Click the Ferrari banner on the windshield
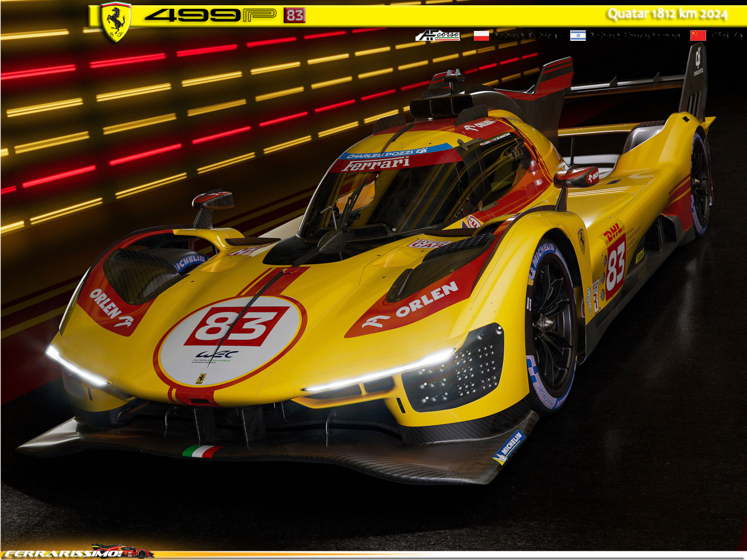This screenshot has width=747, height=560. [x=376, y=165]
